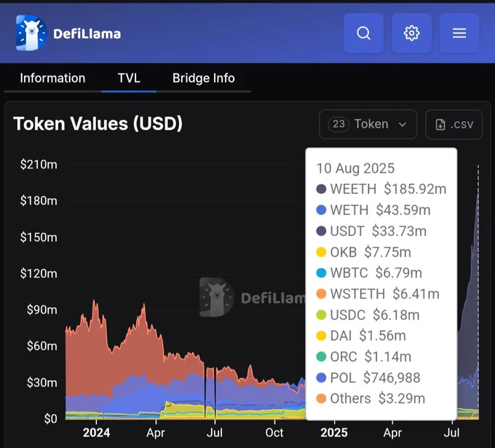Click the $90m y-axis label
This screenshot has width=495, height=448.
[42, 310]
